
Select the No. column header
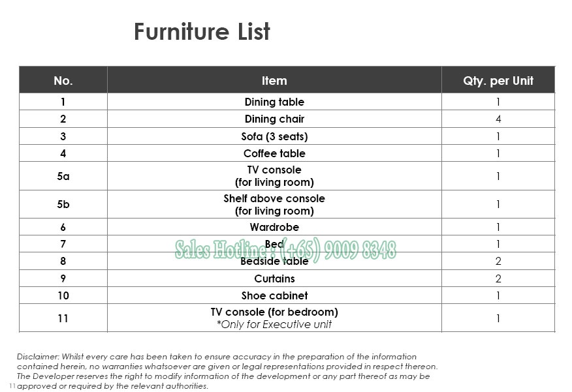coord(63,81)
